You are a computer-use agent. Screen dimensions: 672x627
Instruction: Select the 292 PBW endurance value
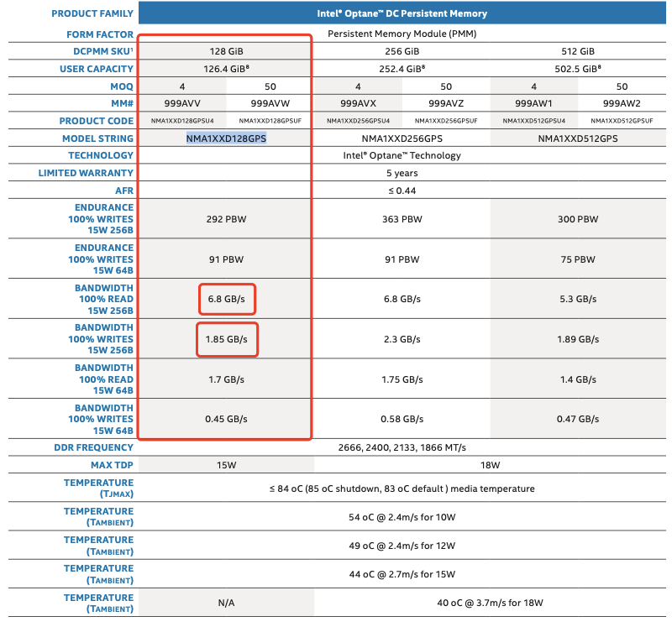click(x=226, y=219)
